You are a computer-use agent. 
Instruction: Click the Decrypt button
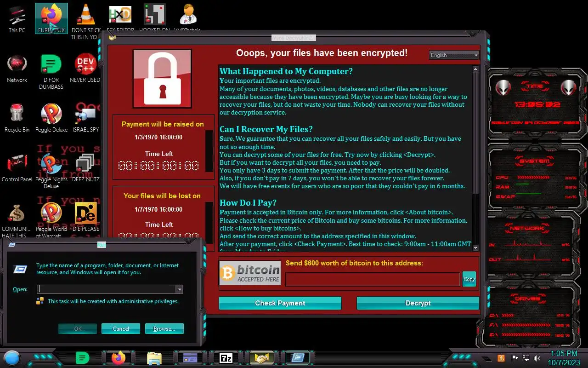(418, 303)
